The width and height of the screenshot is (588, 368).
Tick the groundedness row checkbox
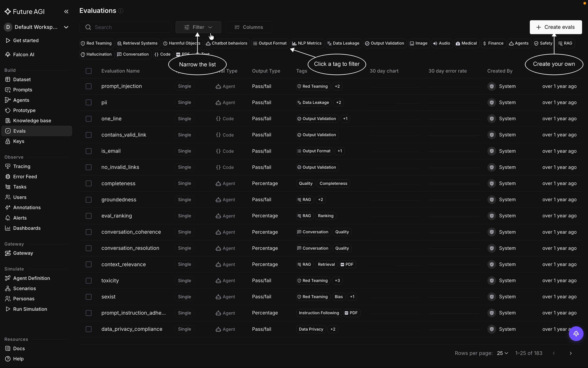pyautogui.click(x=88, y=200)
